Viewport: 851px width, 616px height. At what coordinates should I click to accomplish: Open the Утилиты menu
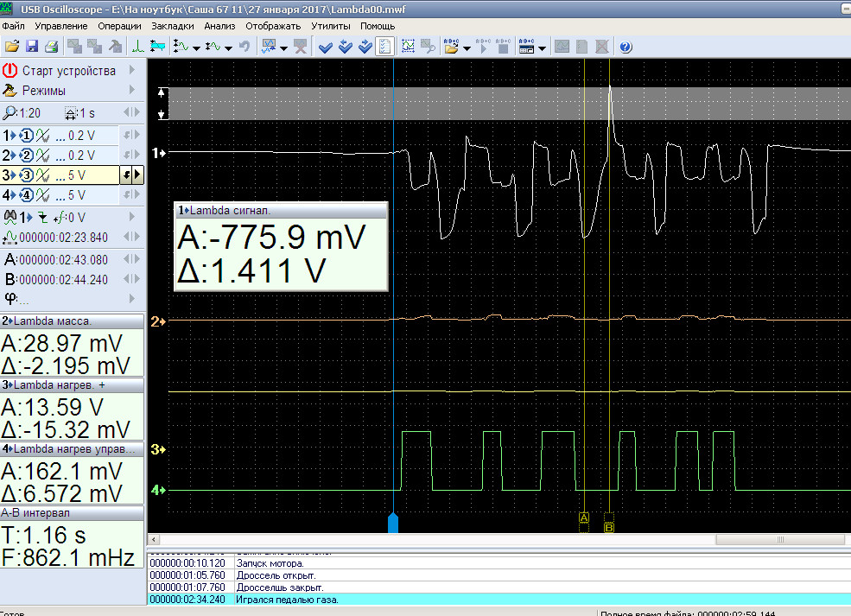pos(331,26)
